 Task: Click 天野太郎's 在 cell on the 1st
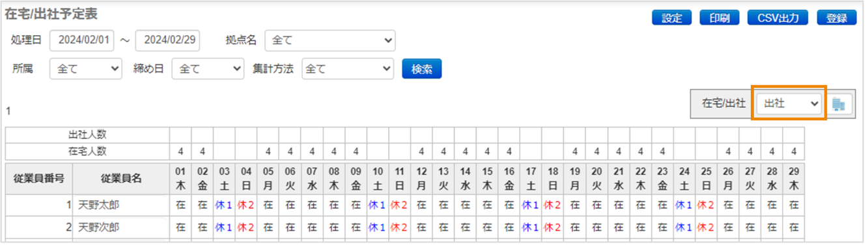click(180, 205)
